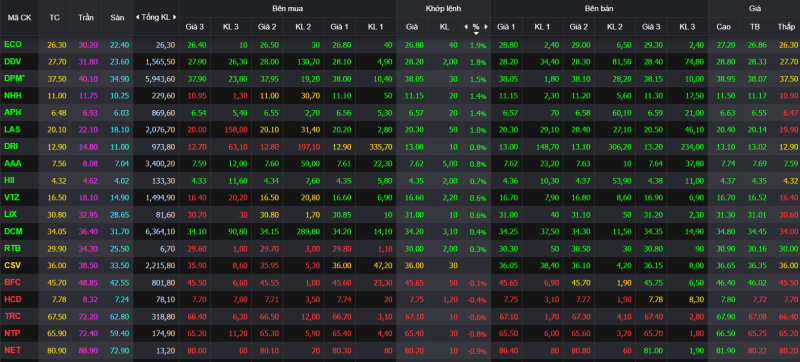Click AAA's total volume 3,400,20
Screen dimensions: 800x362
(160, 164)
